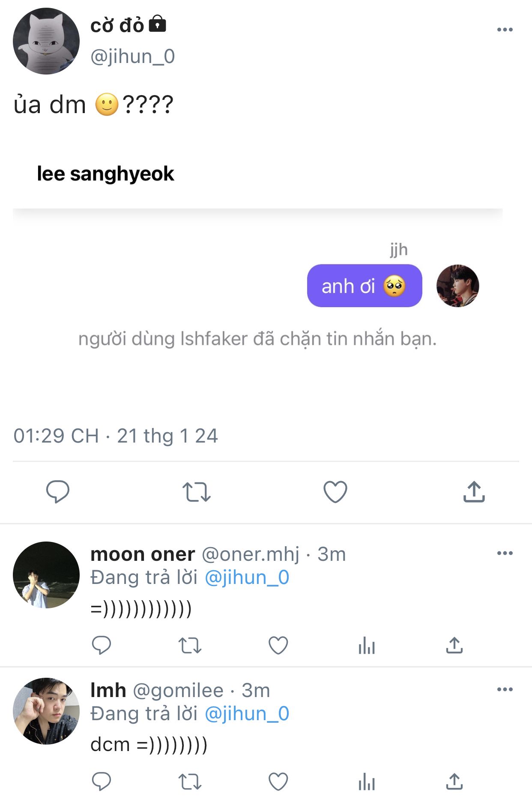Image resolution: width=532 pixels, height=802 pixels.
Task: Open more options for main tweet
Action: pyautogui.click(x=505, y=30)
